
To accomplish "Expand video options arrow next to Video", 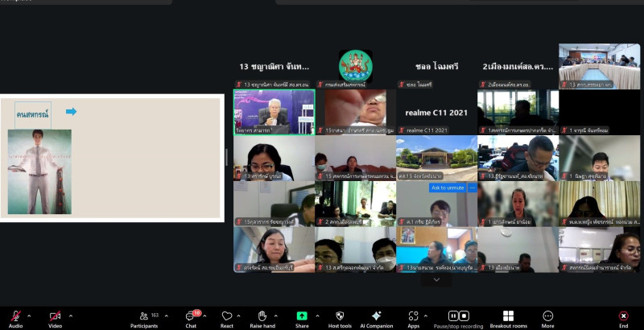I will coord(70,316).
